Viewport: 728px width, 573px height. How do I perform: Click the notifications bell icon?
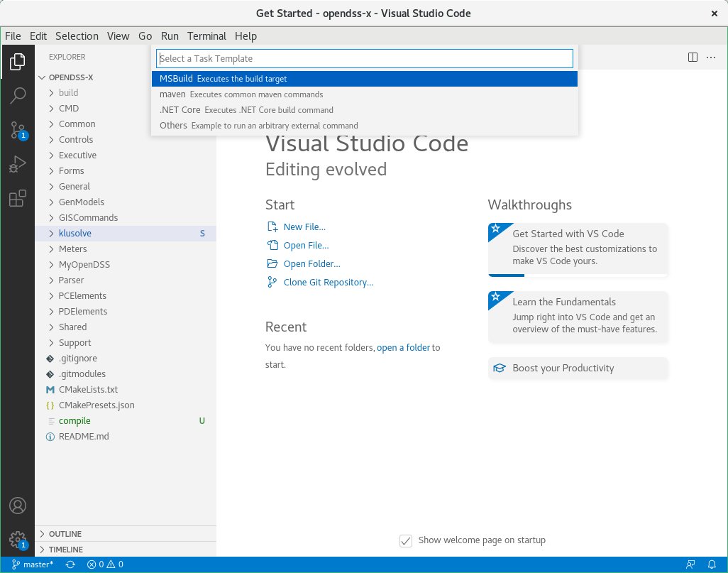pos(712,564)
